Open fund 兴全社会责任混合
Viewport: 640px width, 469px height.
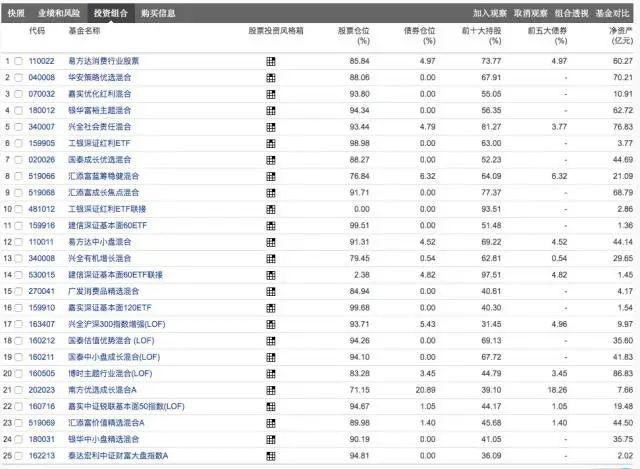click(x=100, y=127)
